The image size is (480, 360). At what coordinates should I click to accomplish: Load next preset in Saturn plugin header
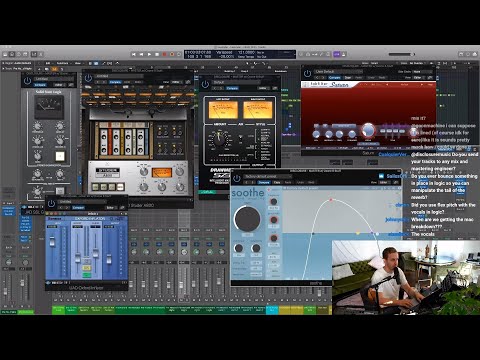pyautogui.click(x=324, y=77)
